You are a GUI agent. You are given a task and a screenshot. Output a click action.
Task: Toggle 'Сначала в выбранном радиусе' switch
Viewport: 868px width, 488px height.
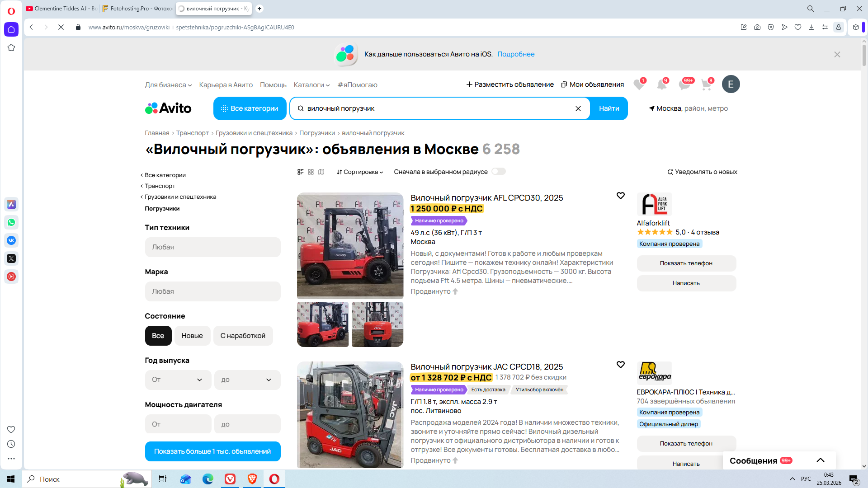point(498,172)
